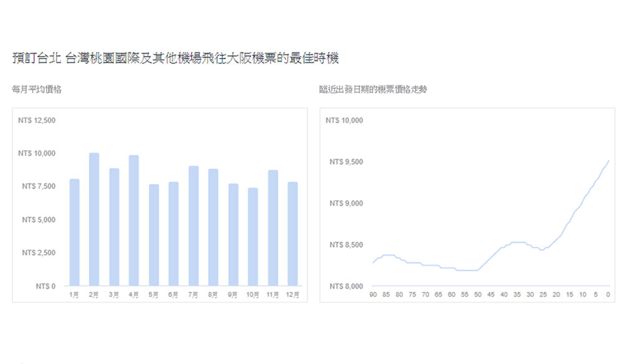Click NT$ 10,000 label on line chart
This screenshot has height=364, width=623.
pos(344,120)
